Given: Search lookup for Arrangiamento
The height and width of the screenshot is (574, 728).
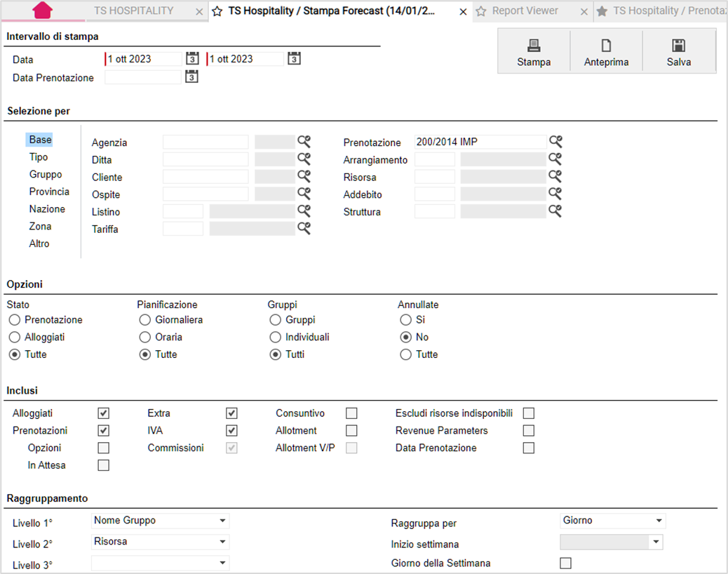Looking at the screenshot, I should (x=555, y=159).
